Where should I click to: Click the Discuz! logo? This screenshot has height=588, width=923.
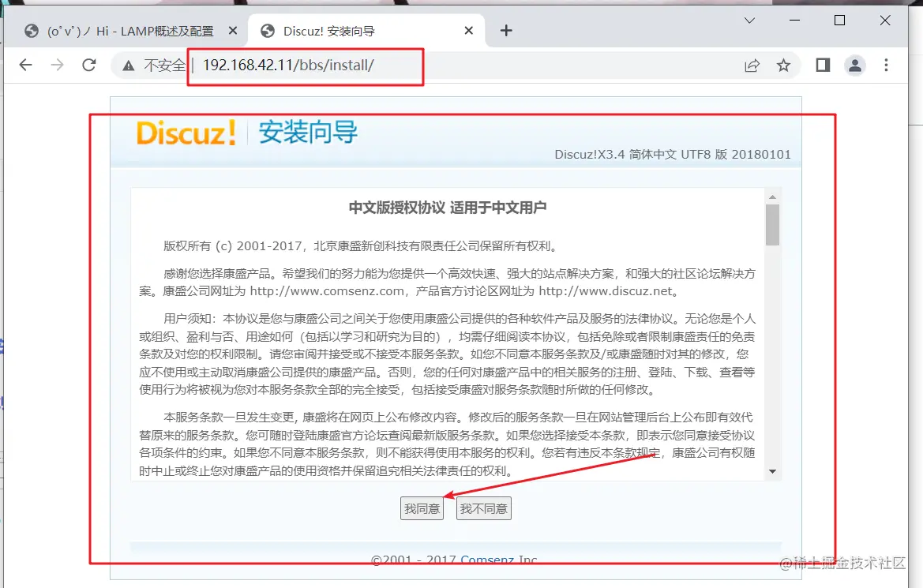(x=186, y=133)
